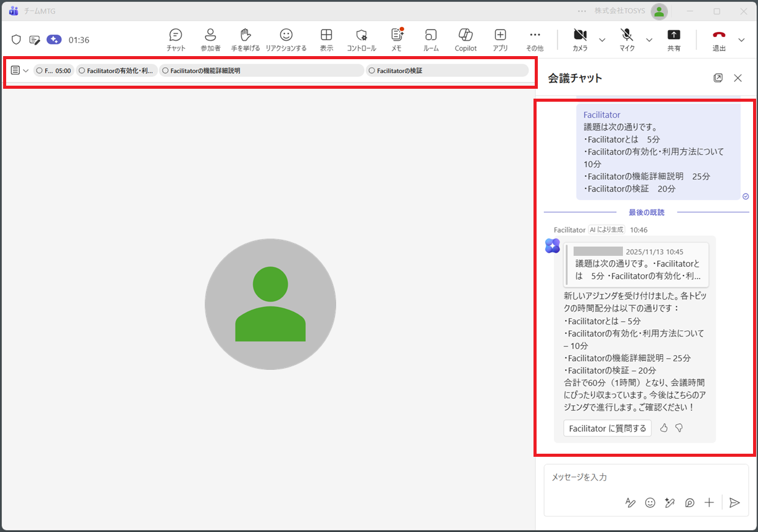Show the participants list
This screenshot has width=758, height=532.
210,39
